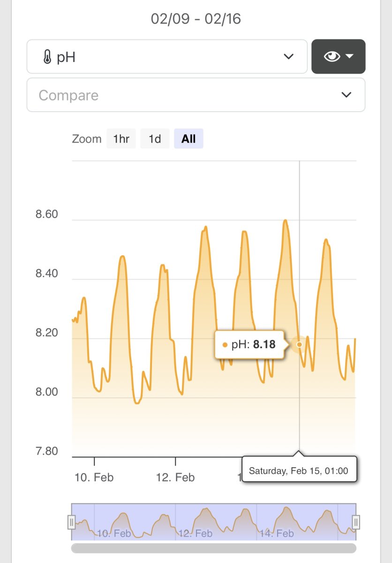The height and width of the screenshot is (563, 392).
Task: Click the pH 8.18 data point marker
Action: click(299, 345)
